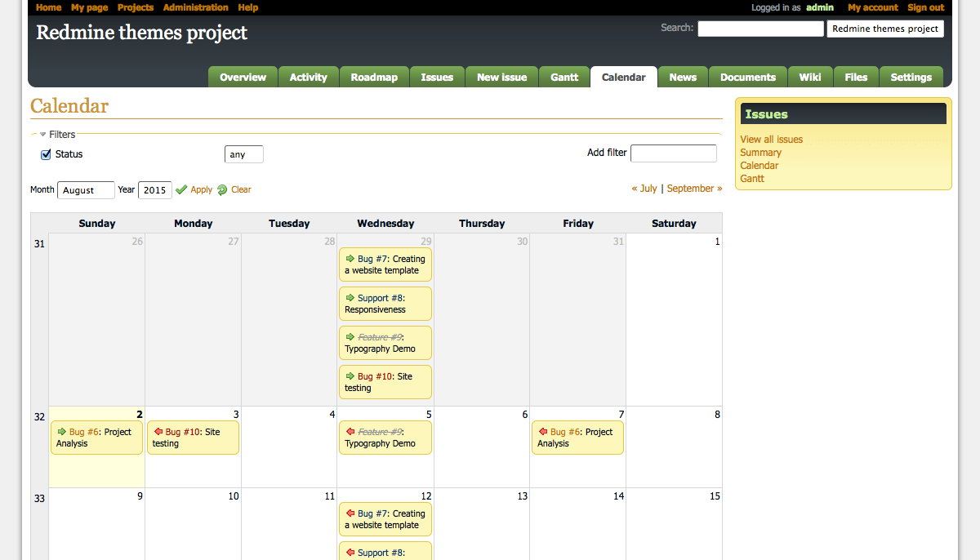Switch to the Gantt tab

(564, 78)
